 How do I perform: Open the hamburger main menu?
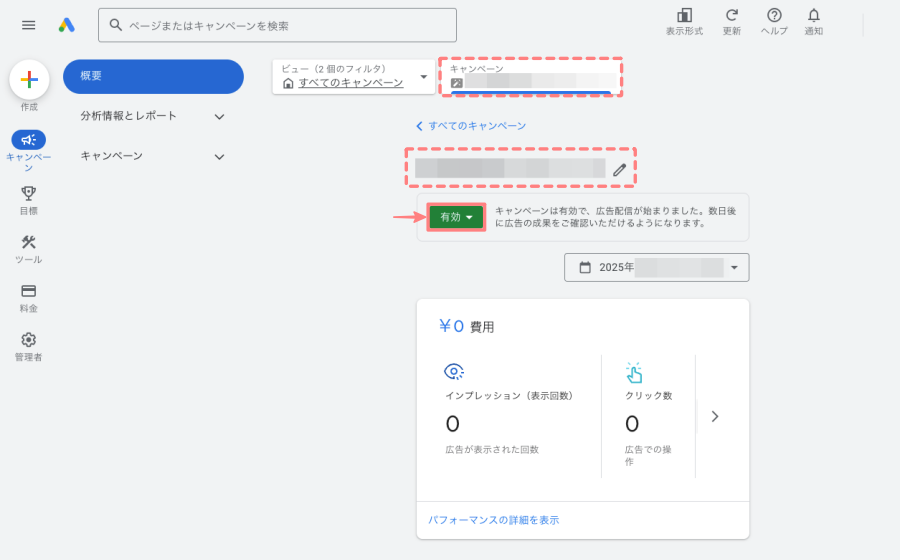click(28, 25)
